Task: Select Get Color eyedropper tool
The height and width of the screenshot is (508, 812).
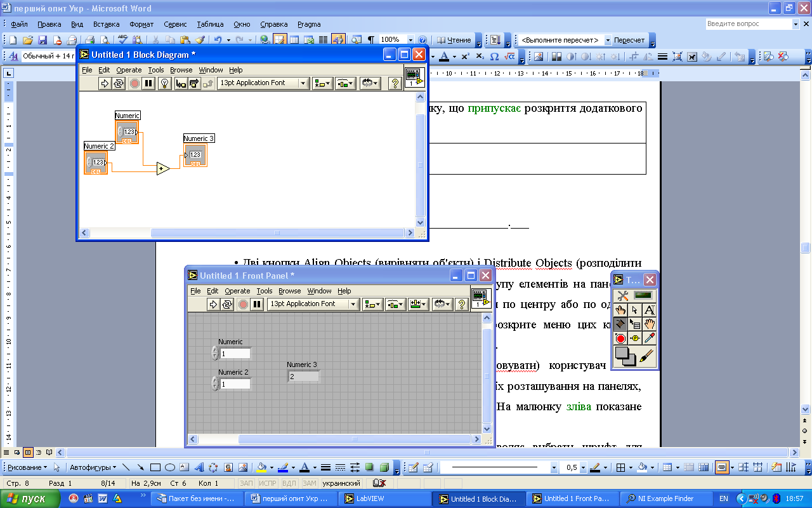Action: tap(650, 338)
